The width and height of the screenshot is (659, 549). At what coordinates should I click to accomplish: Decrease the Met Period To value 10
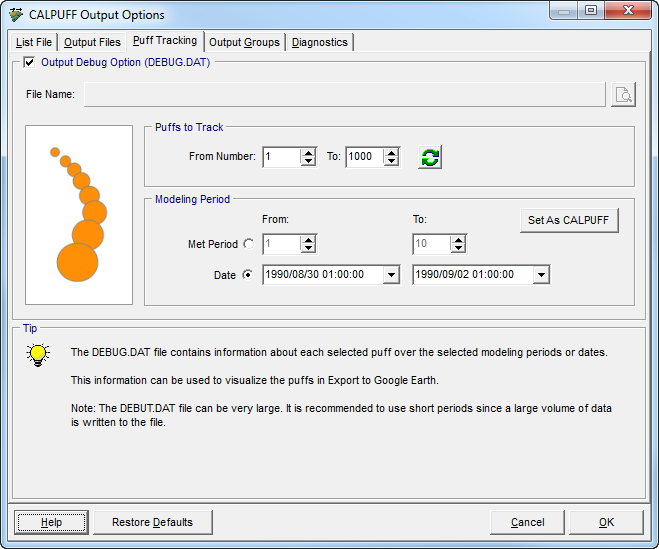tap(459, 248)
